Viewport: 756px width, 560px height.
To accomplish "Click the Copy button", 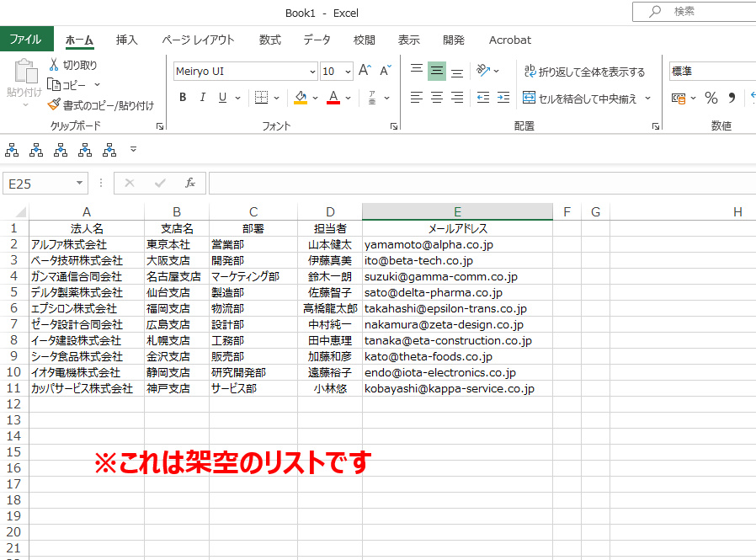I will coord(67,85).
